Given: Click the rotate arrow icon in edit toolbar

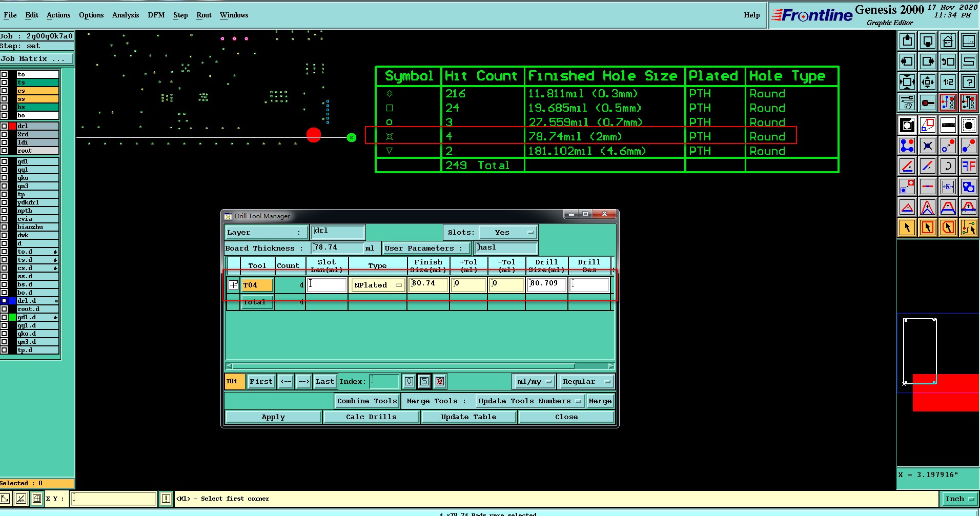Looking at the screenshot, I should (x=948, y=166).
